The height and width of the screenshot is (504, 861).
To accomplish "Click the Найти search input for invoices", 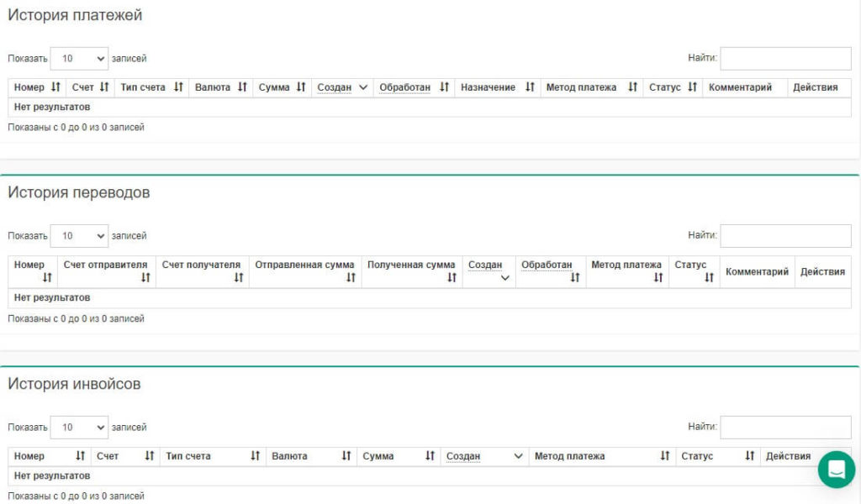I will pyautogui.click(x=785, y=428).
